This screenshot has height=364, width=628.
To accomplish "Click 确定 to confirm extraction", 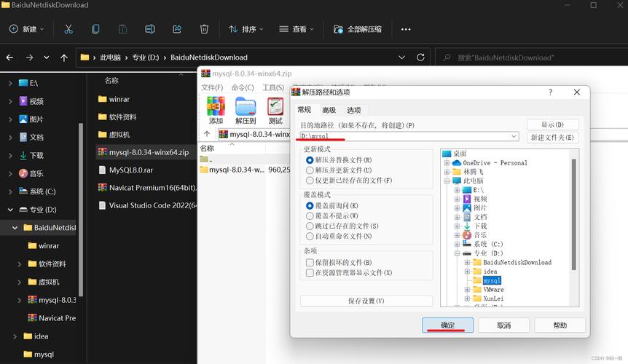I will click(447, 325).
